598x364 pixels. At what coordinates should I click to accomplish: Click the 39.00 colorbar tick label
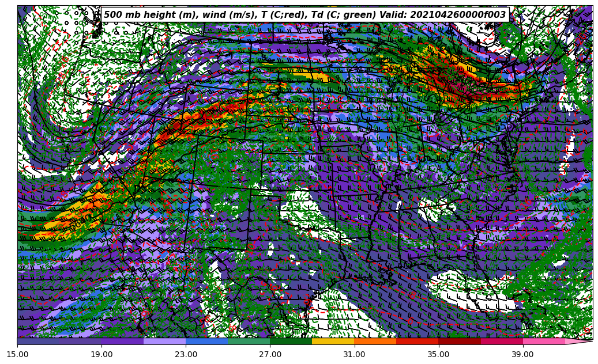coord(522,355)
